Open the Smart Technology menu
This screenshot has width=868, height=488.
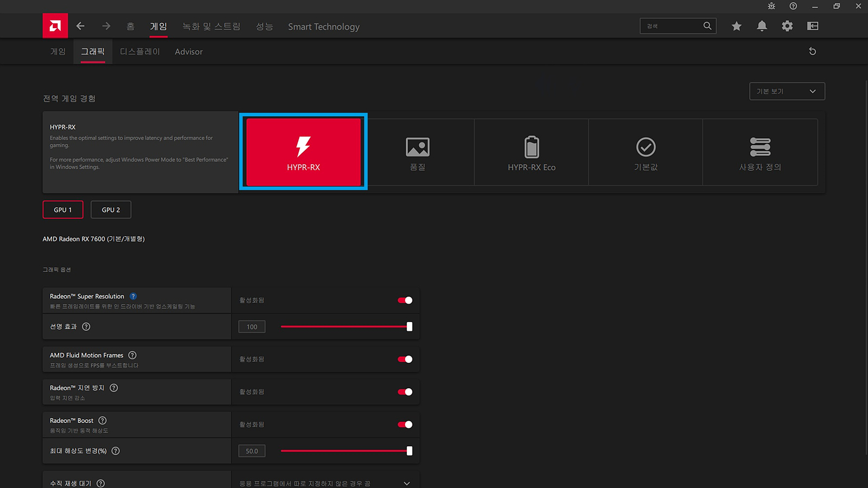[x=323, y=27]
